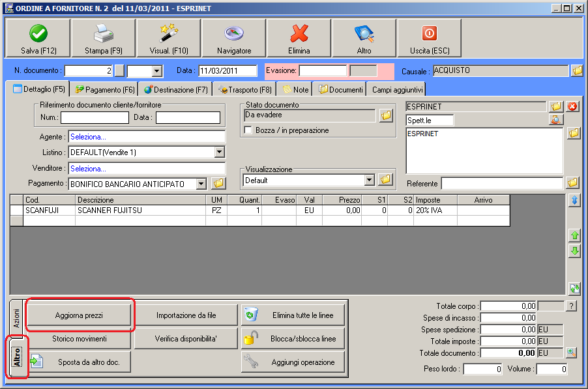Image resolution: width=588 pixels, height=389 pixels.
Task: Switch to the Dettaglio (F5) tab
Action: (x=38, y=89)
